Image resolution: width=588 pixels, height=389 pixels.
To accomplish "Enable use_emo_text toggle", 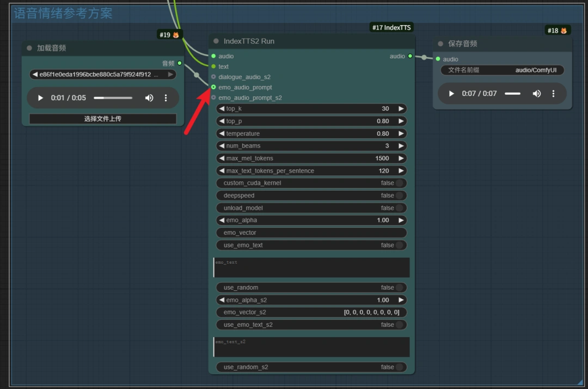I will pos(311,245).
